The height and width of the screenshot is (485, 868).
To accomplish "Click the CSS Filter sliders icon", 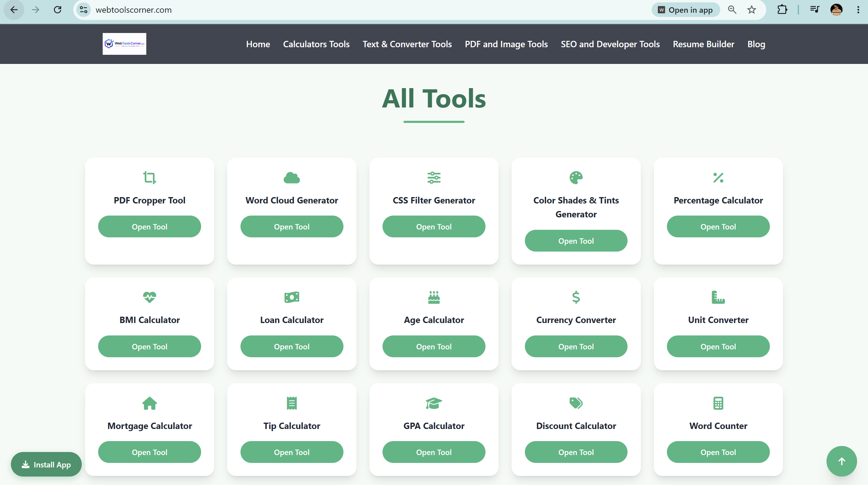I will pyautogui.click(x=434, y=177).
